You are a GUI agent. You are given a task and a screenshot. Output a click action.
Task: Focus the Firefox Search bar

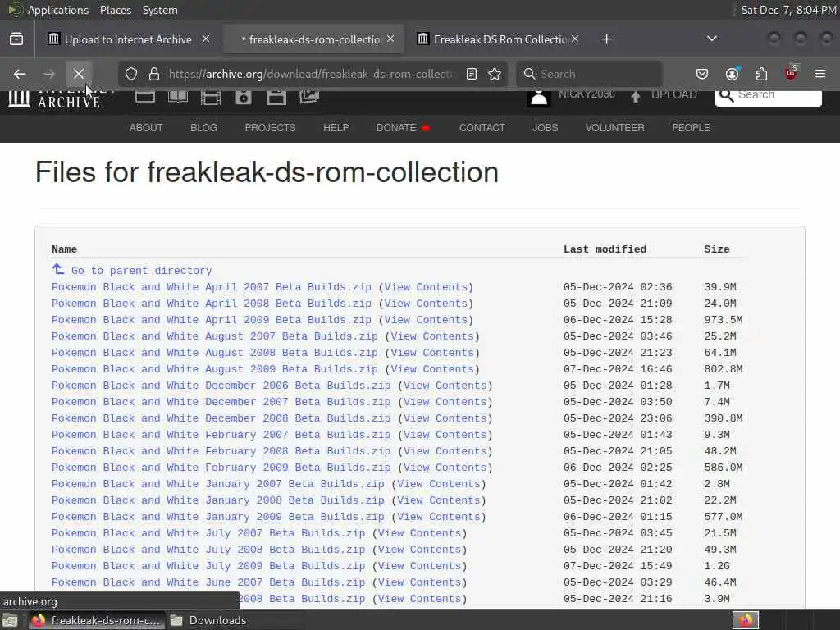tap(589, 74)
